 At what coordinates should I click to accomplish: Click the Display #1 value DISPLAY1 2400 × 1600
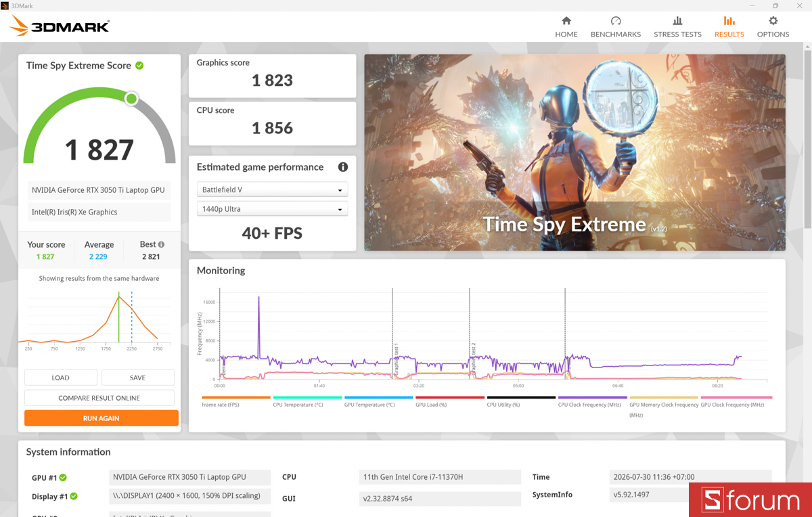point(189,495)
